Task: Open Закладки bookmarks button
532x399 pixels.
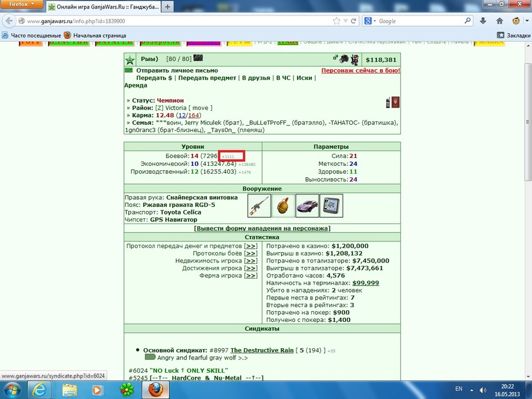Action: tap(514, 35)
